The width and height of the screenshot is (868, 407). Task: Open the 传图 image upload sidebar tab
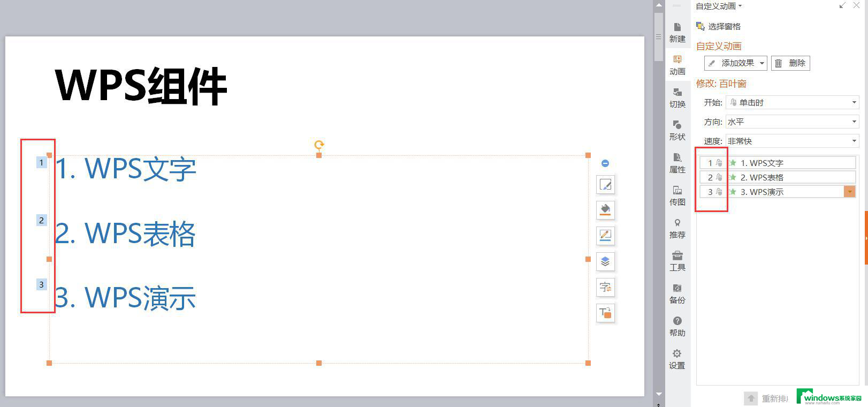point(677,196)
